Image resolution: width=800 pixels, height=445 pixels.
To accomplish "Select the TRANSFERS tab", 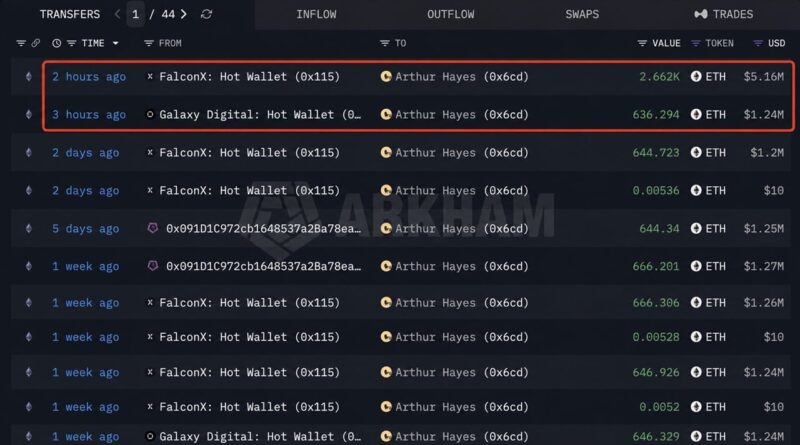I will click(70, 14).
